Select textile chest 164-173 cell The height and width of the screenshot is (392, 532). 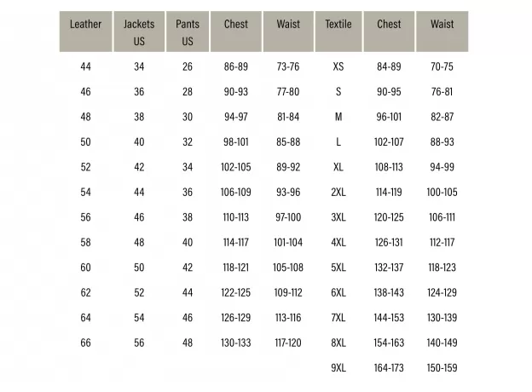389,368
